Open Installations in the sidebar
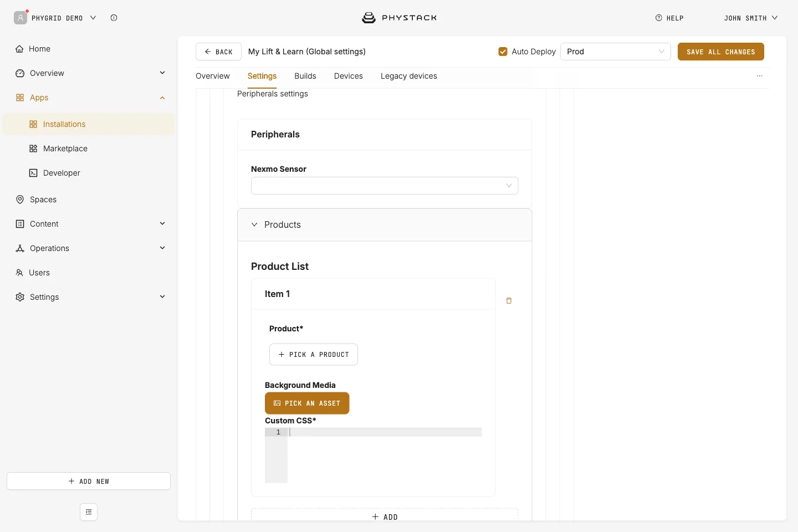The image size is (798, 532). pos(89,124)
